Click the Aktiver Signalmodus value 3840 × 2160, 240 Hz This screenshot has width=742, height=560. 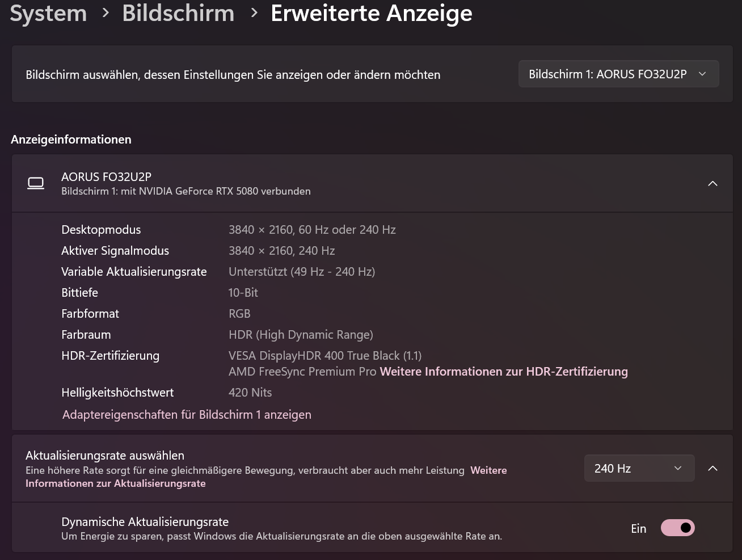tap(281, 251)
